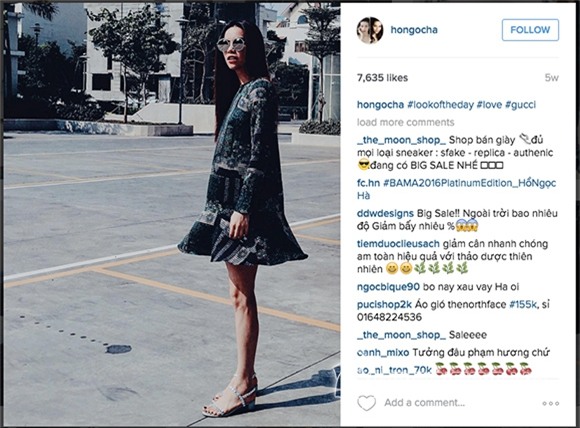Open pucishop2k commenter profile

click(384, 305)
